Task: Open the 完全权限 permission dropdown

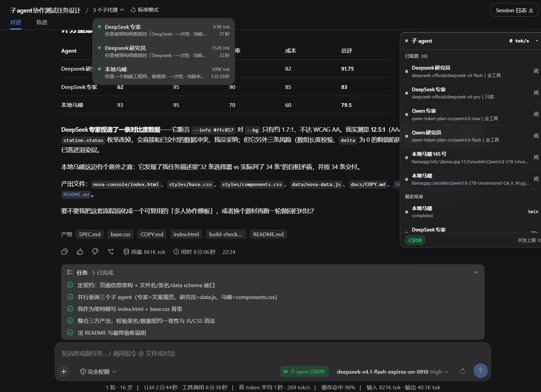Action: (98, 372)
